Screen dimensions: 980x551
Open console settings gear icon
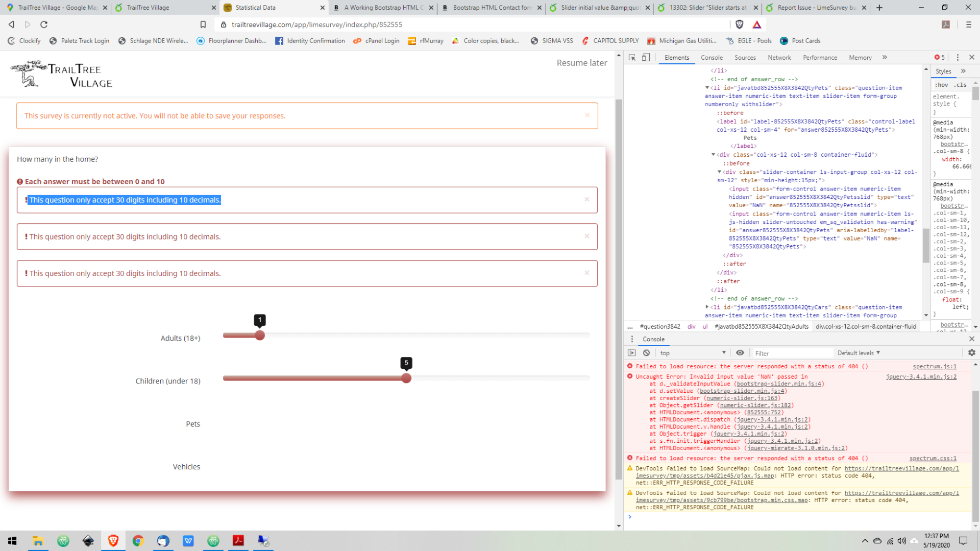[x=972, y=353]
